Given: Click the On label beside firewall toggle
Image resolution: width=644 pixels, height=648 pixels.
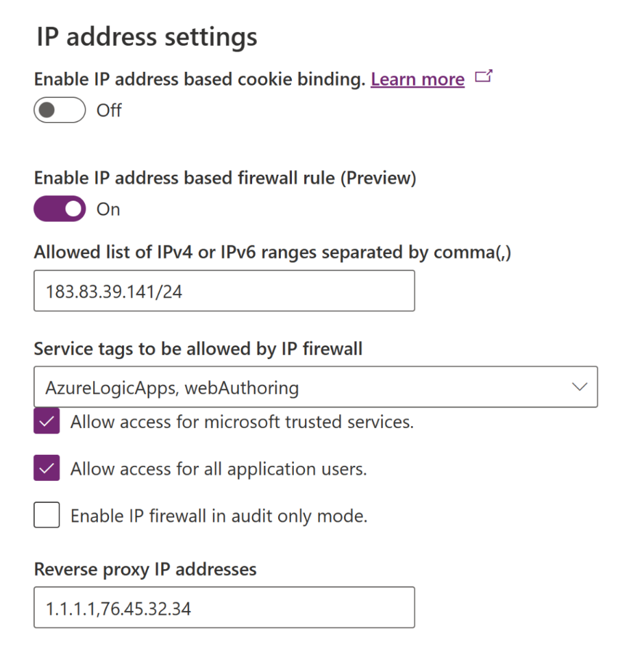Looking at the screenshot, I should point(108,209).
